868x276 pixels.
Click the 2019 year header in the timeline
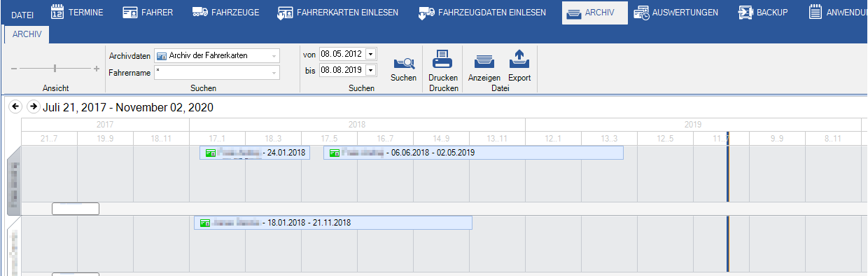[693, 124]
